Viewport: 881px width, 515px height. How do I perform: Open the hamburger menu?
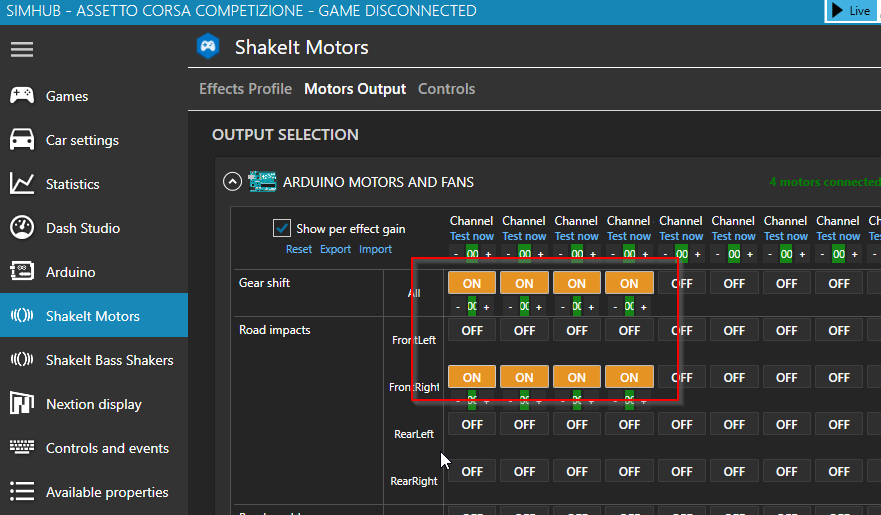pos(22,49)
